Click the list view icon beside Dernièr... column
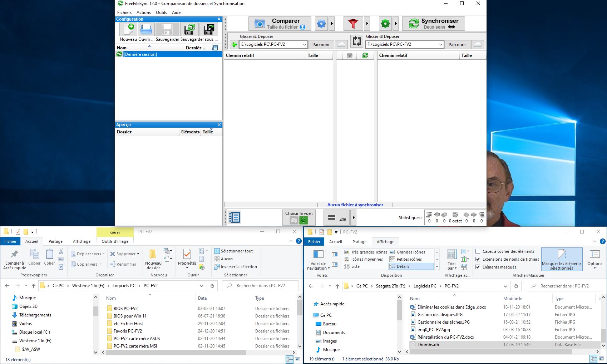Screen dimensions: 607x364 215,48
